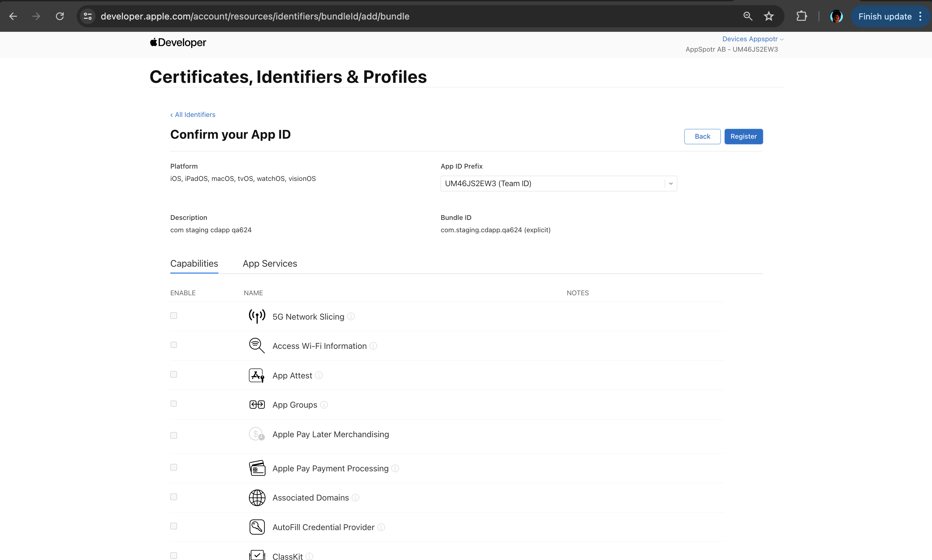Click the App Attest icon
Viewport: 932px width, 560px height.
(x=257, y=375)
